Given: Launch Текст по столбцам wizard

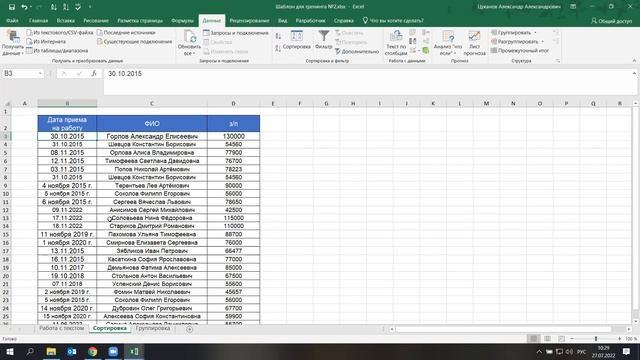Looking at the screenshot, I should click(396, 43).
